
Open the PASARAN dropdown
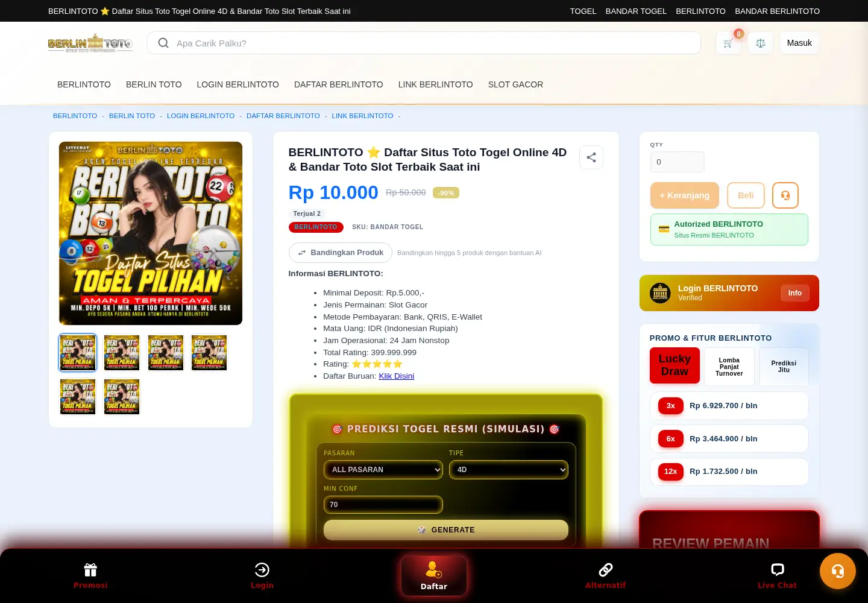click(383, 470)
